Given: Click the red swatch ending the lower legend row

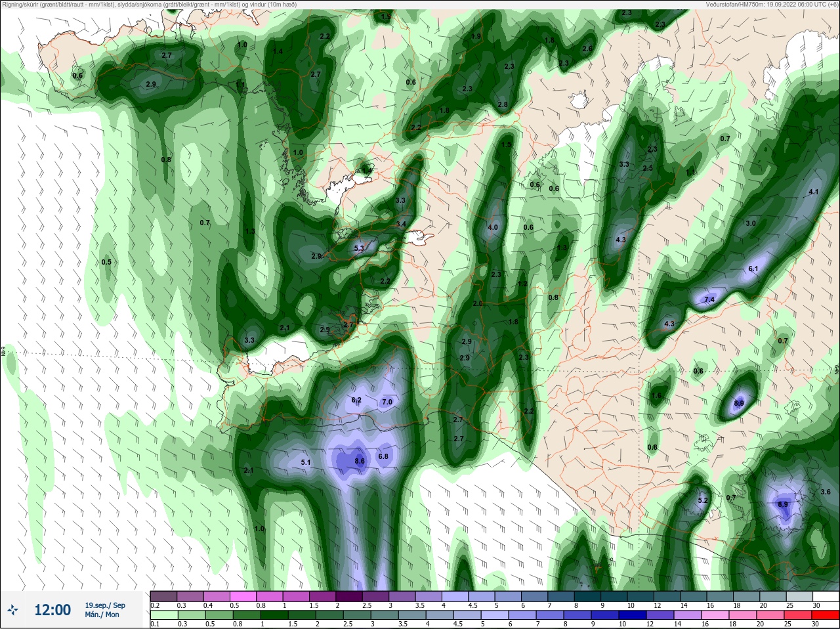Looking at the screenshot, I should click(826, 615).
